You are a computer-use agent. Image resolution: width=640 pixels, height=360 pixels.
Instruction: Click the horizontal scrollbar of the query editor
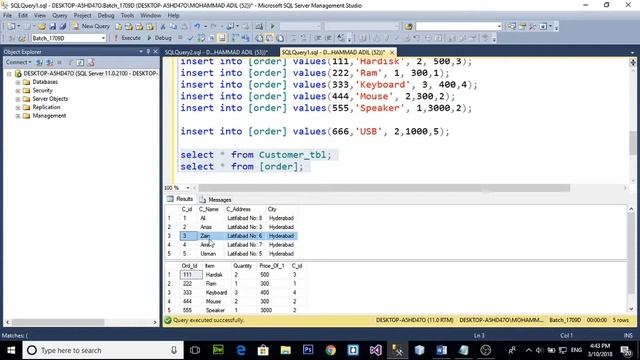(x=384, y=188)
